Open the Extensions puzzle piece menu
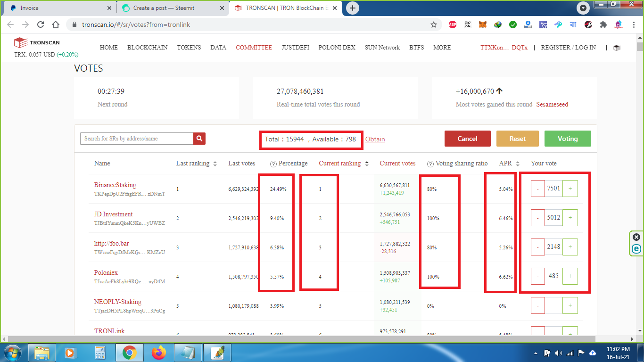This screenshot has width=644, height=362. pos(603,25)
